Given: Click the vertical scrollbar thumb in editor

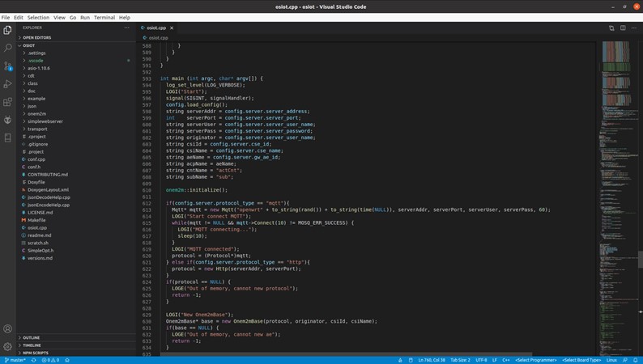Looking at the screenshot, I should click(640, 260).
